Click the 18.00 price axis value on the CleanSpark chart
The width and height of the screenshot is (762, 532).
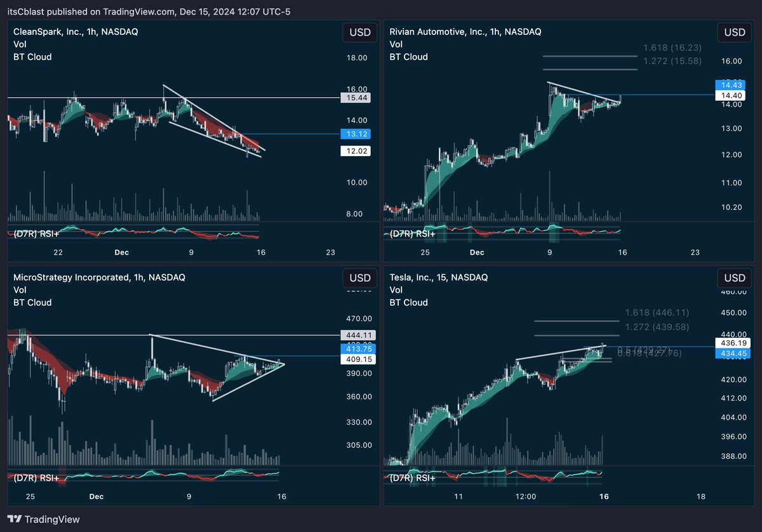coord(356,58)
